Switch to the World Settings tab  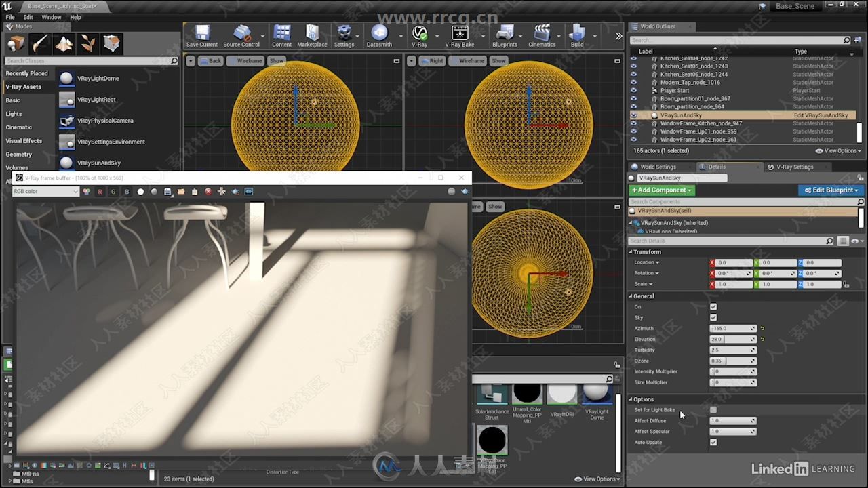coord(658,167)
